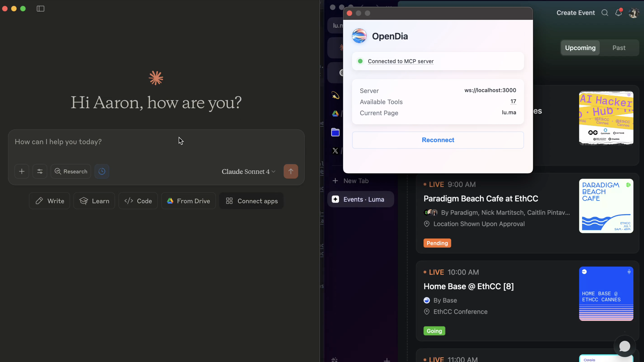This screenshot has width=644, height=362.
Task: Open Home Base @ EthCC [8] event
Action: 468,287
